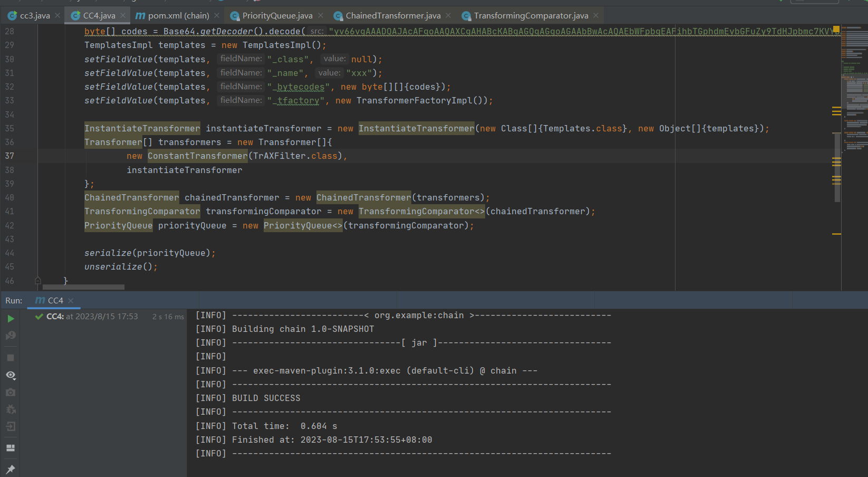Click the Maven icon on CC4 run tab

40,300
